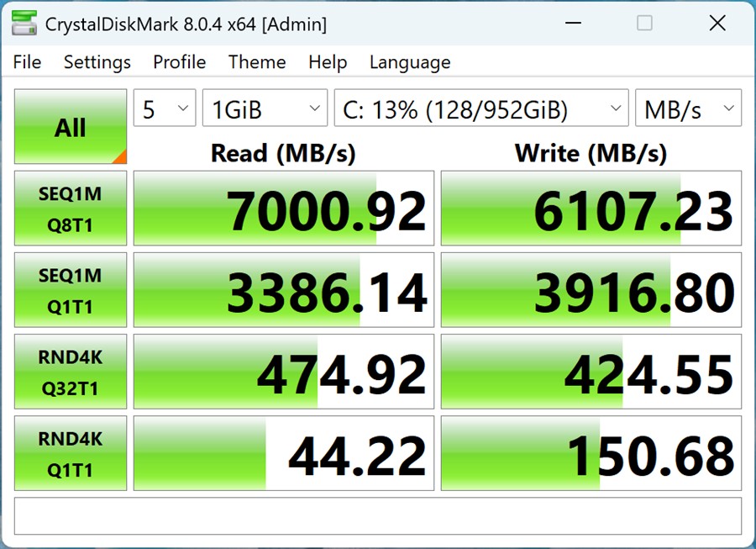Click the empty comment field at bottom
Viewport: 756px width, 549px height.
[x=378, y=515]
